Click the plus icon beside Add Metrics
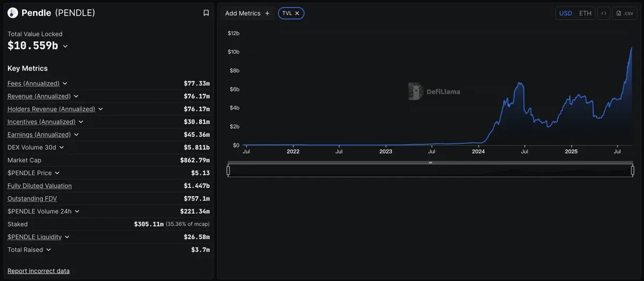Viewport: 644px width, 281px height. pyautogui.click(x=267, y=13)
